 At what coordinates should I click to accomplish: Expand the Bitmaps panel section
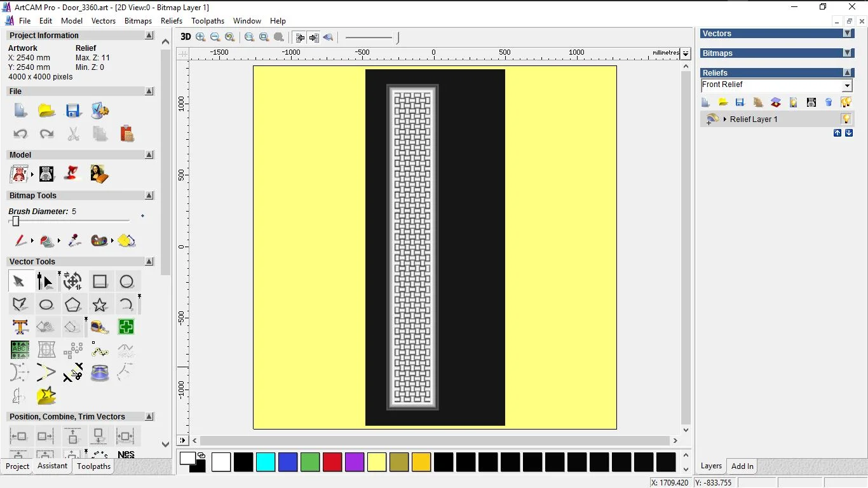[847, 53]
